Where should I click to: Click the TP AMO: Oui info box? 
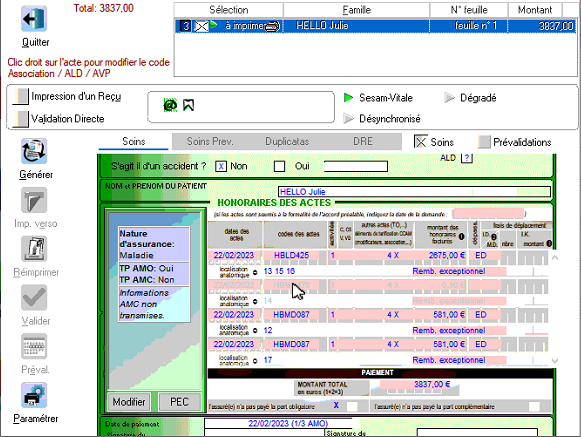pyautogui.click(x=154, y=274)
